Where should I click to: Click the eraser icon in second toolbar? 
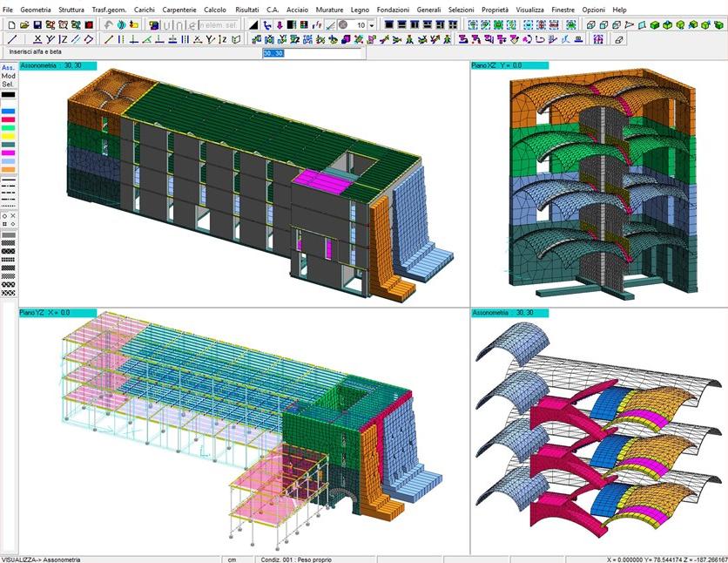click(619, 39)
